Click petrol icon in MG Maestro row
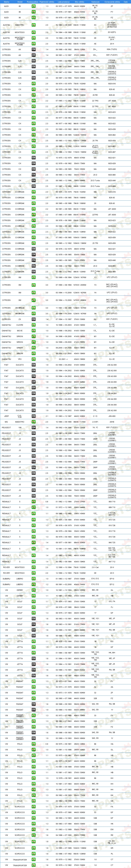The width and height of the screenshot is (131, 868). click(x=34, y=422)
